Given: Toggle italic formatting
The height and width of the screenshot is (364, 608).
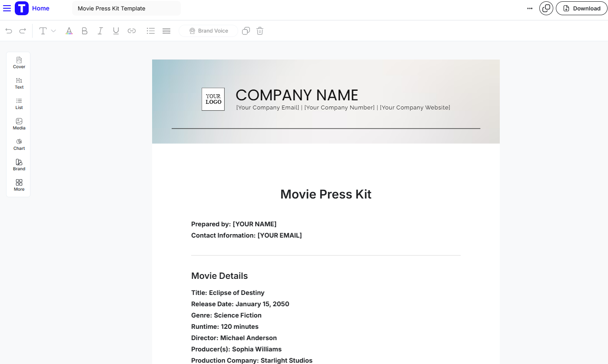Looking at the screenshot, I should (x=100, y=30).
